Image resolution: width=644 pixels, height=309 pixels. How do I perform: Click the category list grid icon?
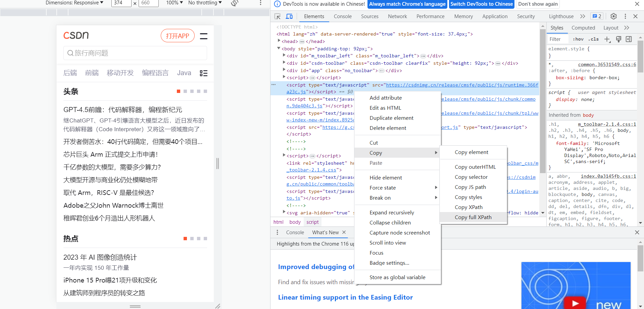point(203,73)
